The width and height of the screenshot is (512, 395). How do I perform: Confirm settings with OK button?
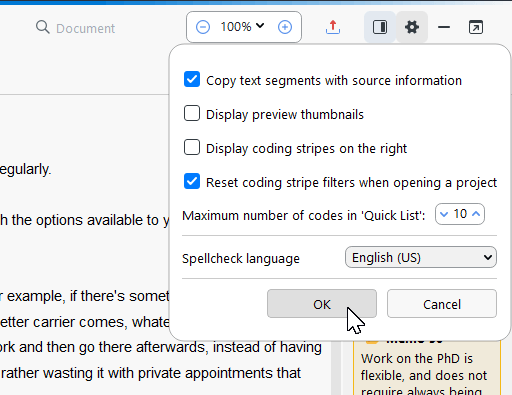click(x=322, y=304)
